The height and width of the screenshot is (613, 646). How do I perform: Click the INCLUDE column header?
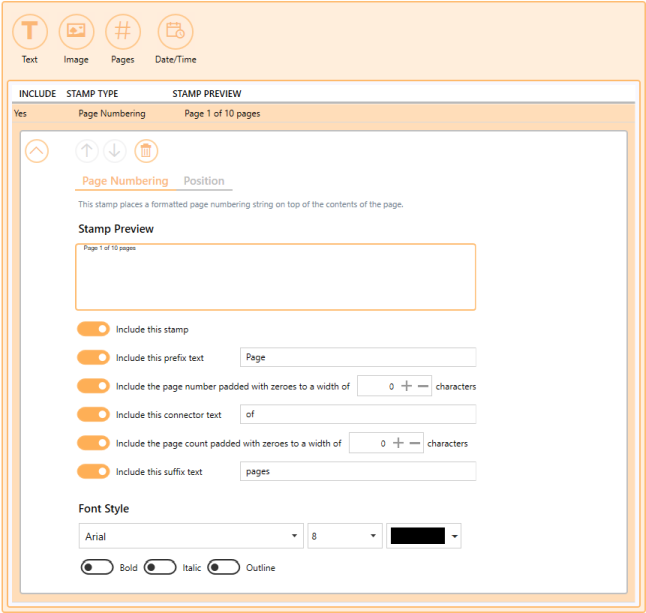click(37, 94)
